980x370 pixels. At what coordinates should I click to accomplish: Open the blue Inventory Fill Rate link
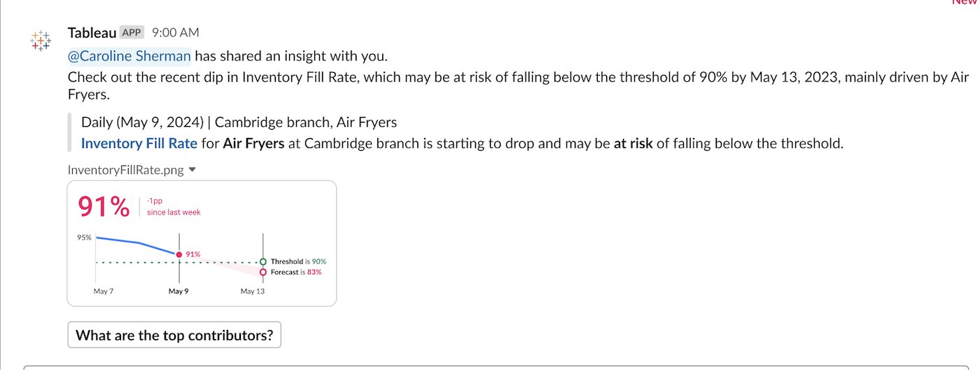[139, 144]
